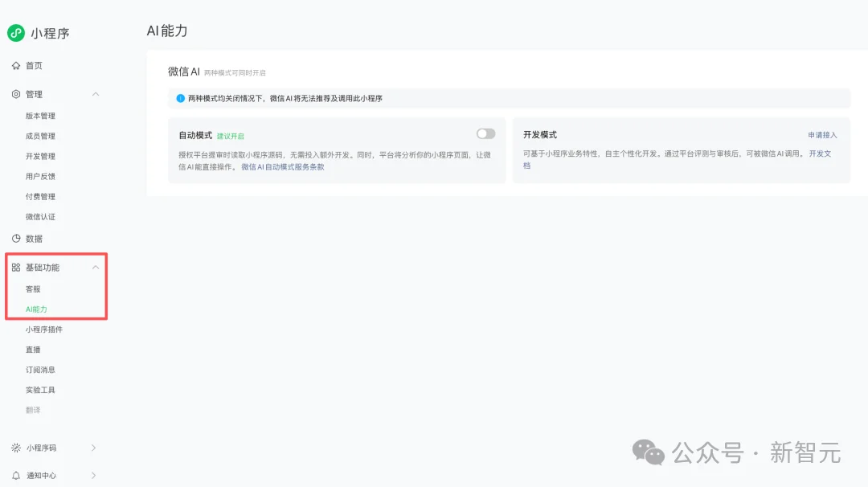Collapse the 管理 section chevron
This screenshot has width=868, height=487.
96,94
